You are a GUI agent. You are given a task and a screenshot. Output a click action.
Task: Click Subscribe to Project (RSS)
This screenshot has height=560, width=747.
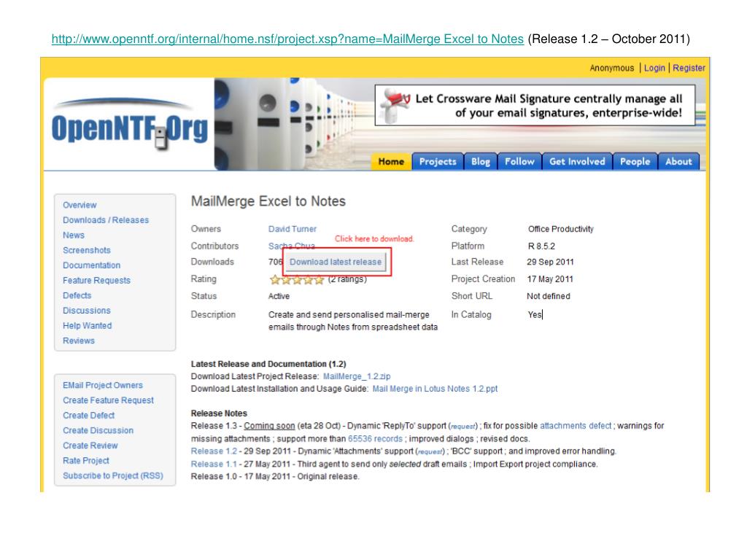(x=113, y=475)
